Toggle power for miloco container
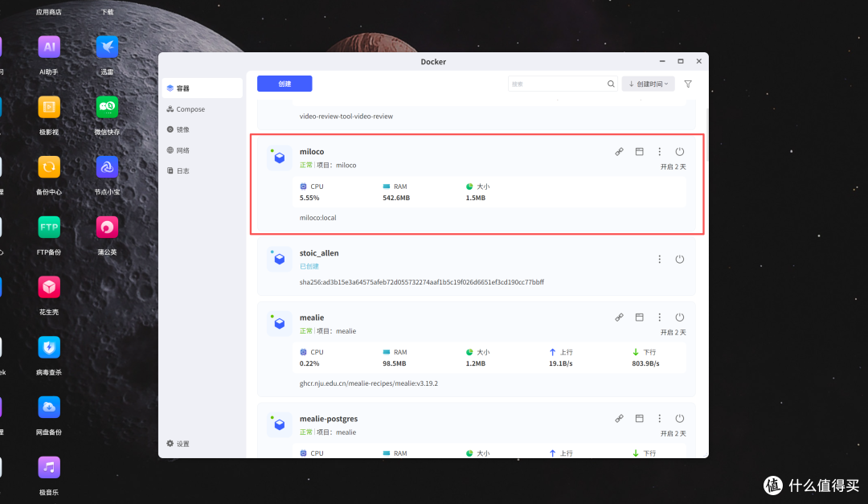This screenshot has height=504, width=868. 680,152
